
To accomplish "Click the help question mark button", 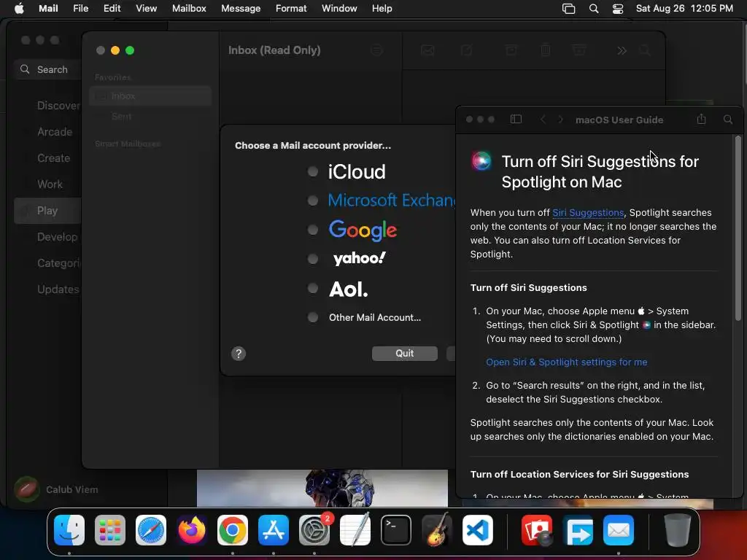I will click(239, 354).
